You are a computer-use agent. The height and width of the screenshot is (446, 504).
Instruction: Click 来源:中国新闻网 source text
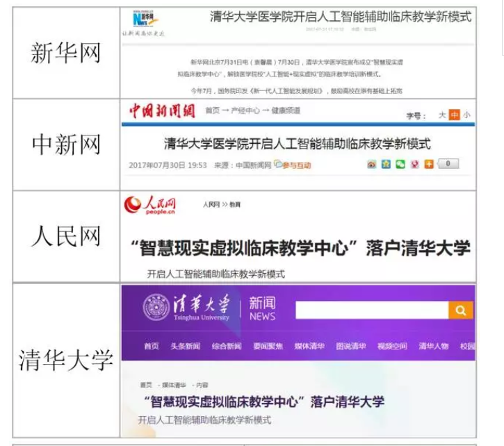[x=243, y=165]
